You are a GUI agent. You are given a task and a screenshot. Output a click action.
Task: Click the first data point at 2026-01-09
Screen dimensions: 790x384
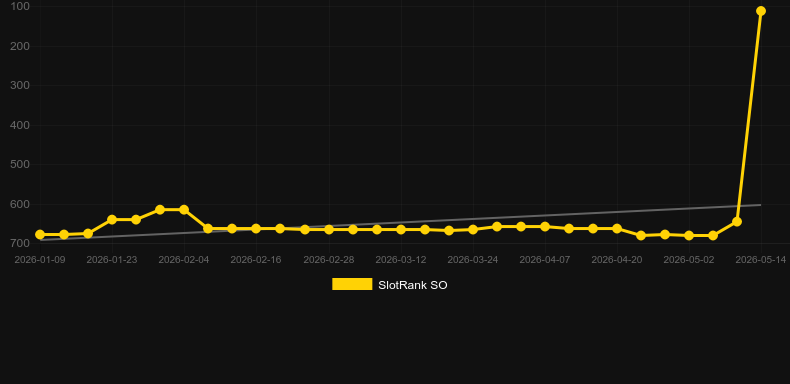[40, 234]
